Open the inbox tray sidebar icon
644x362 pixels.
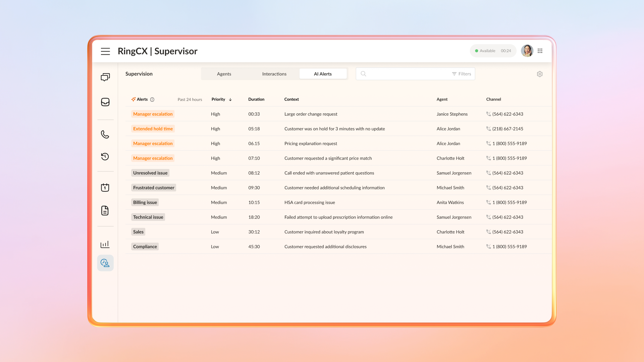[x=105, y=102]
